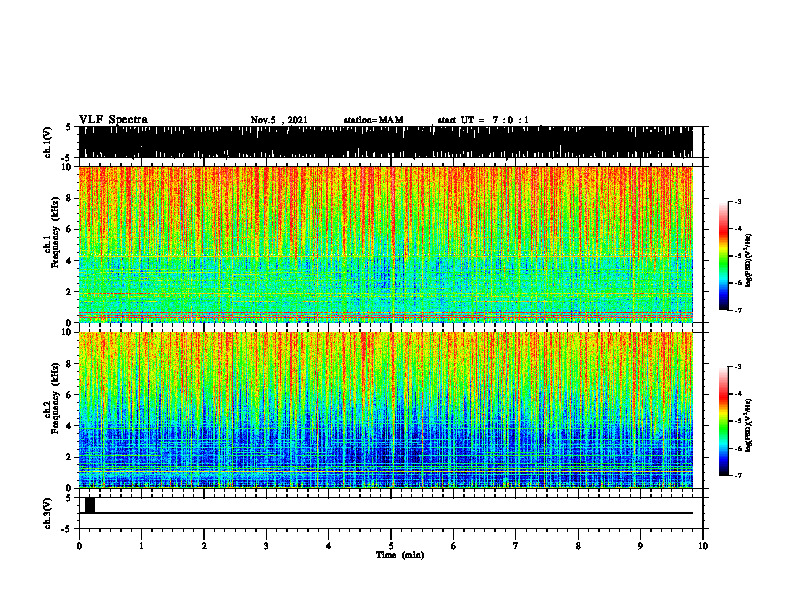Click the black pulse block in ch.3 panel

(x=90, y=505)
